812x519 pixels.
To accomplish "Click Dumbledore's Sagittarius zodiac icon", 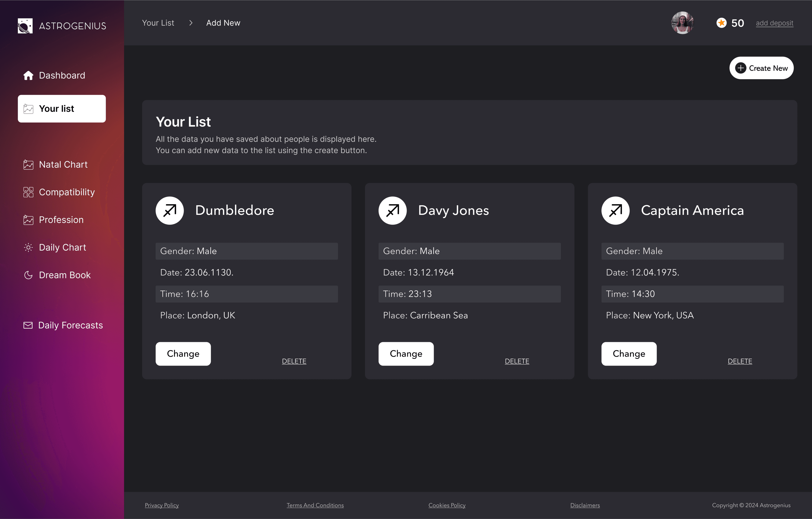I will coord(170,210).
